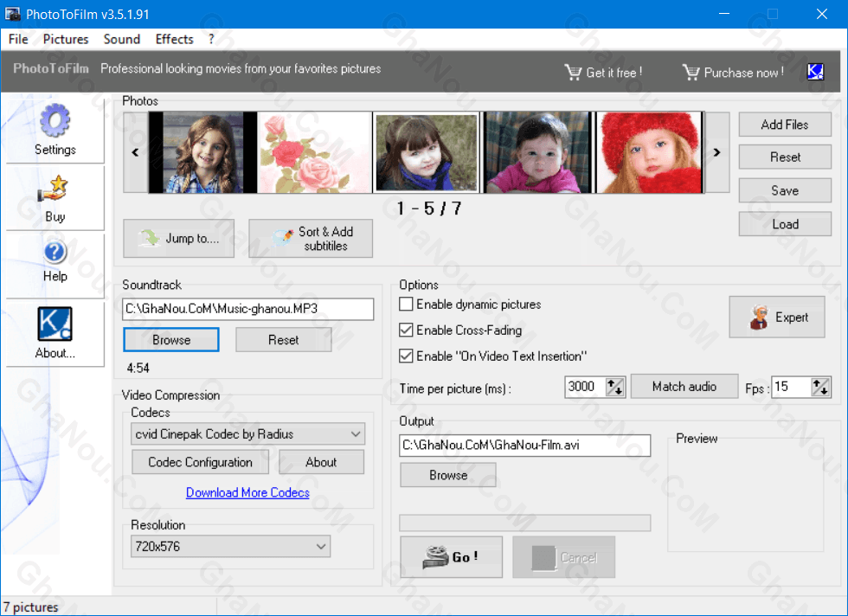Click the Expert wizard button
Screen dimensions: 848x616
tap(777, 317)
